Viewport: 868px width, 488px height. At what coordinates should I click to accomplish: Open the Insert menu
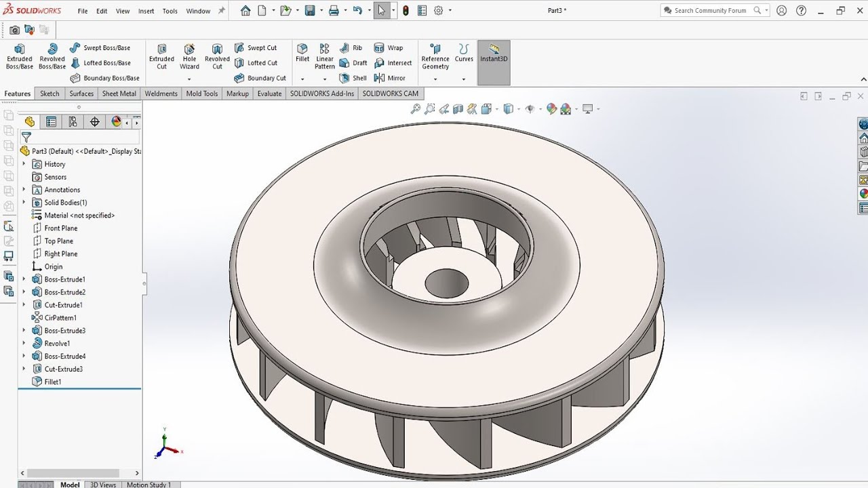pyautogui.click(x=146, y=11)
